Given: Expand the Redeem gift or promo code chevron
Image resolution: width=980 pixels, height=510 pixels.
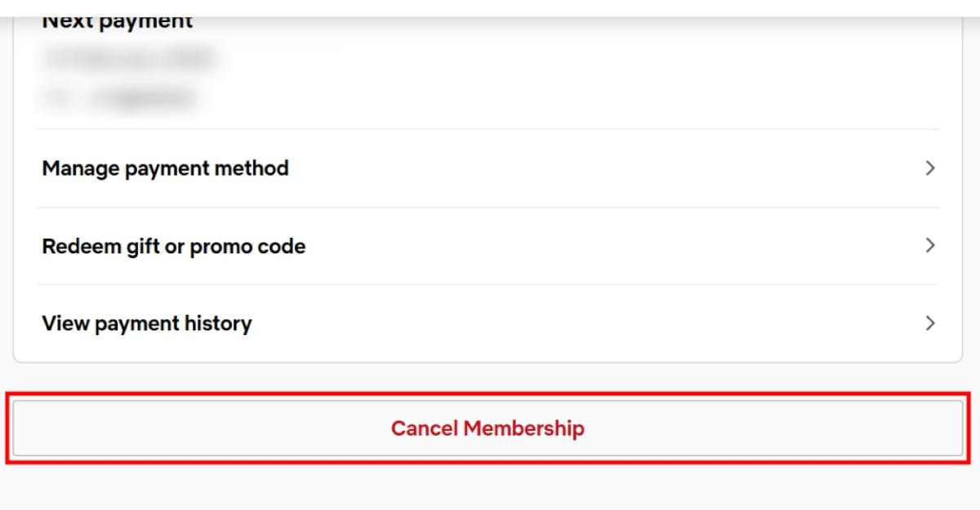Looking at the screenshot, I should (929, 245).
